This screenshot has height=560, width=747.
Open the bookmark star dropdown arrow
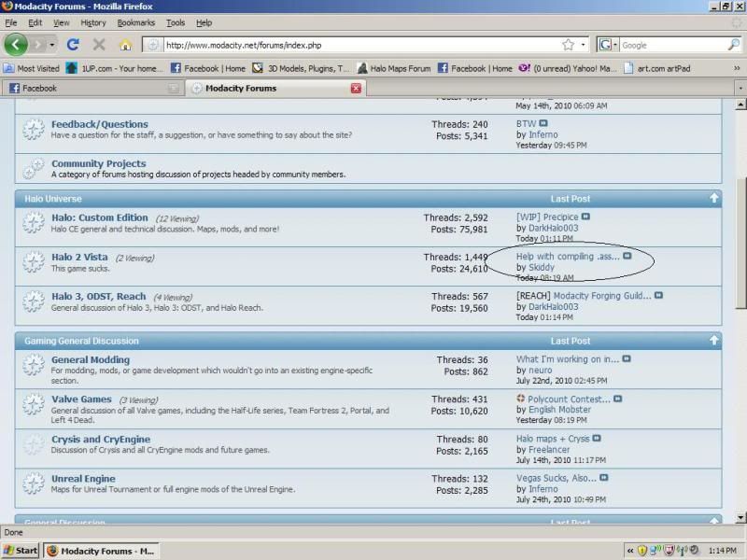(x=583, y=45)
